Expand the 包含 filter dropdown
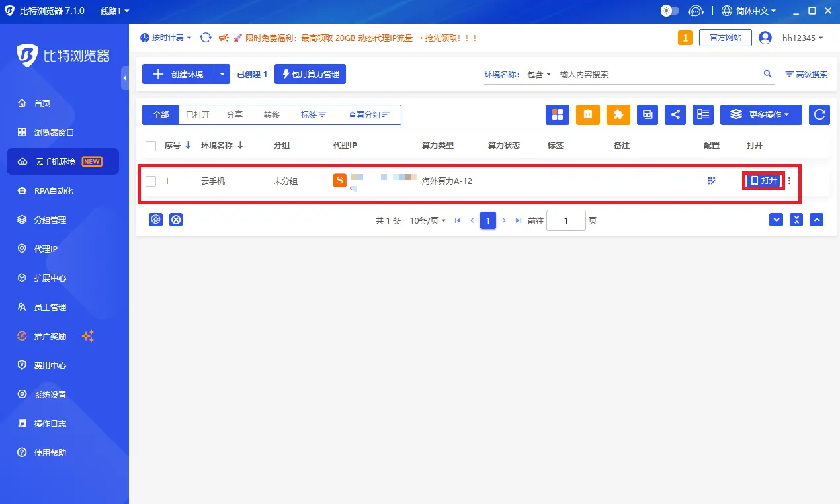This screenshot has height=504, width=840. (x=538, y=74)
